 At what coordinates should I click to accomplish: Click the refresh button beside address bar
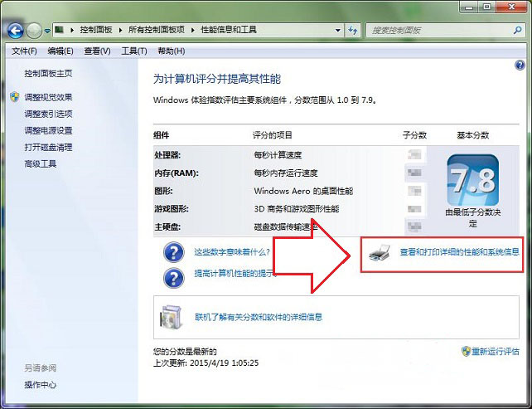click(x=353, y=30)
